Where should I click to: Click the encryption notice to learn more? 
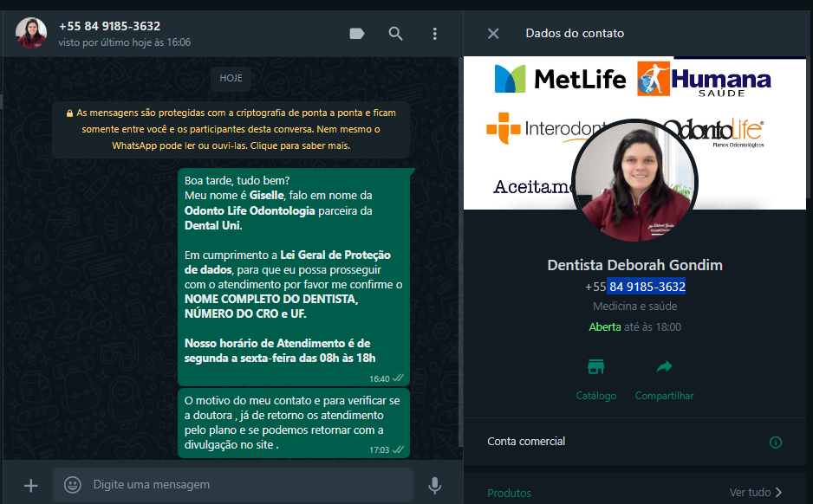231,130
